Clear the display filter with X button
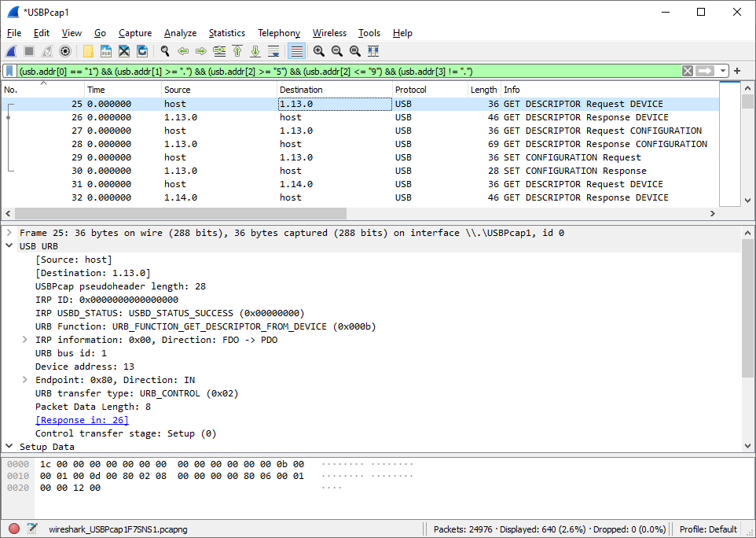This screenshot has height=538, width=756. 688,71
